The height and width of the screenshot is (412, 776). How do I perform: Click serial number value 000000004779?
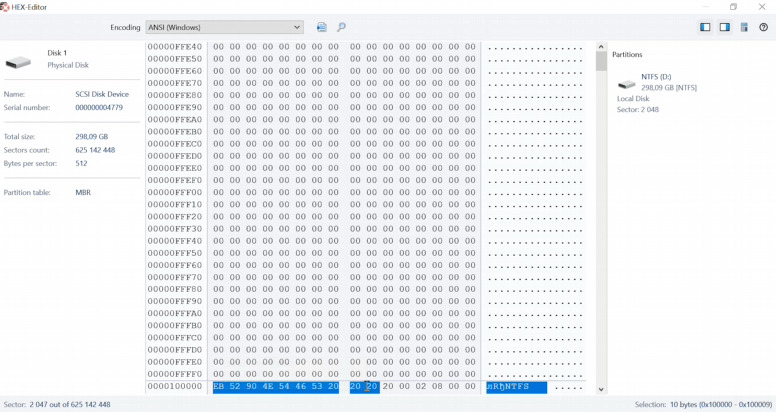(x=99, y=107)
